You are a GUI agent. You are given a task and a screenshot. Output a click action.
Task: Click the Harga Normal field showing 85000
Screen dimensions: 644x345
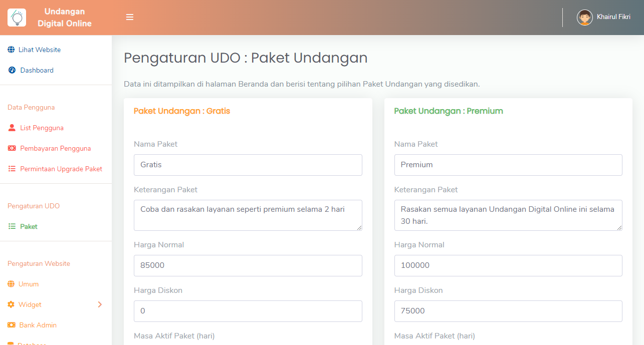248,265
